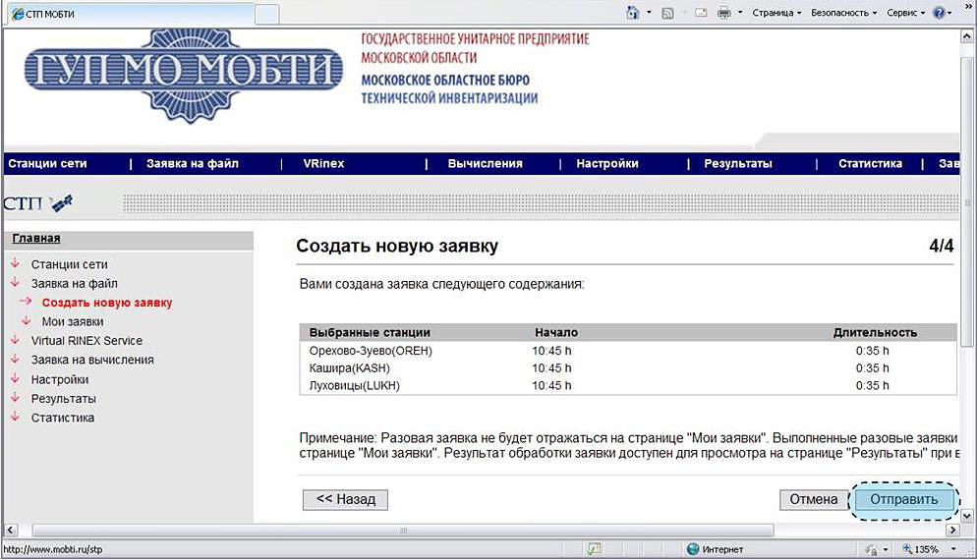The height and width of the screenshot is (560, 977).
Task: Click the horizontal scrollbar left arrow
Action: pyautogui.click(x=10, y=531)
